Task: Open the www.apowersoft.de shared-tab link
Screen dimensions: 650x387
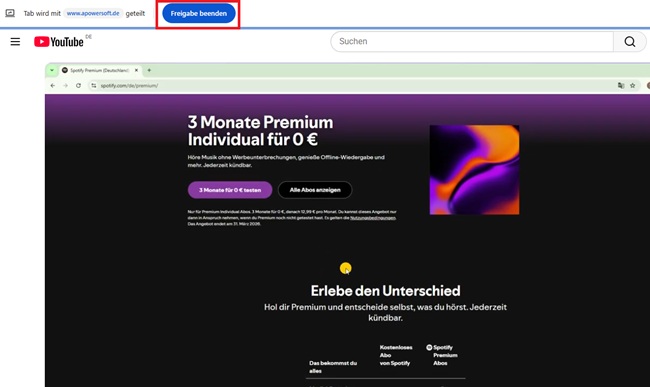Action: [93, 13]
